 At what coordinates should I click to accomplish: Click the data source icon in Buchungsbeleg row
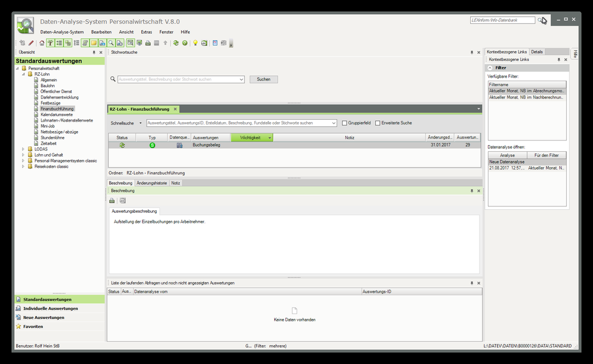(x=180, y=145)
